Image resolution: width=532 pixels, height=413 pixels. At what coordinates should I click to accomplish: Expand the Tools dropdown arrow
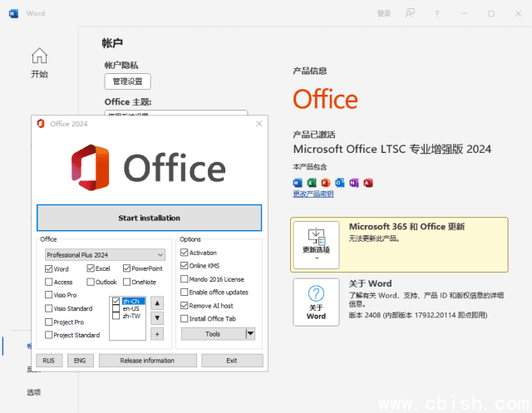[x=250, y=333]
